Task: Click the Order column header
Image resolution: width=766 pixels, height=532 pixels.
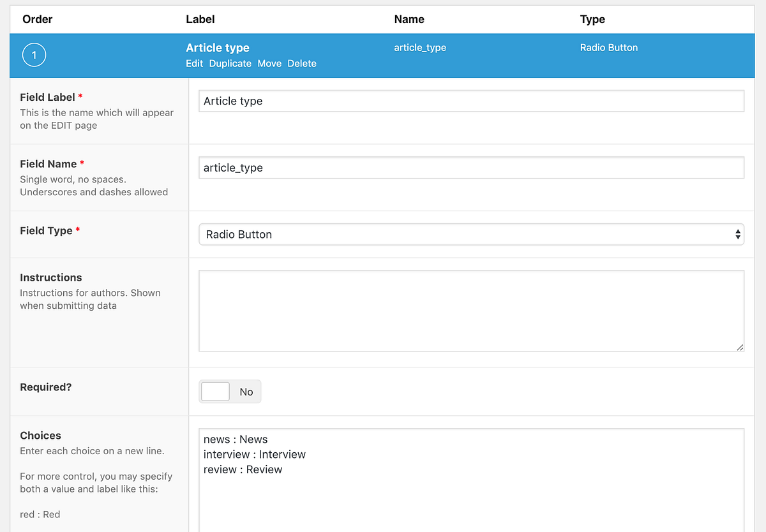Action: coord(37,19)
